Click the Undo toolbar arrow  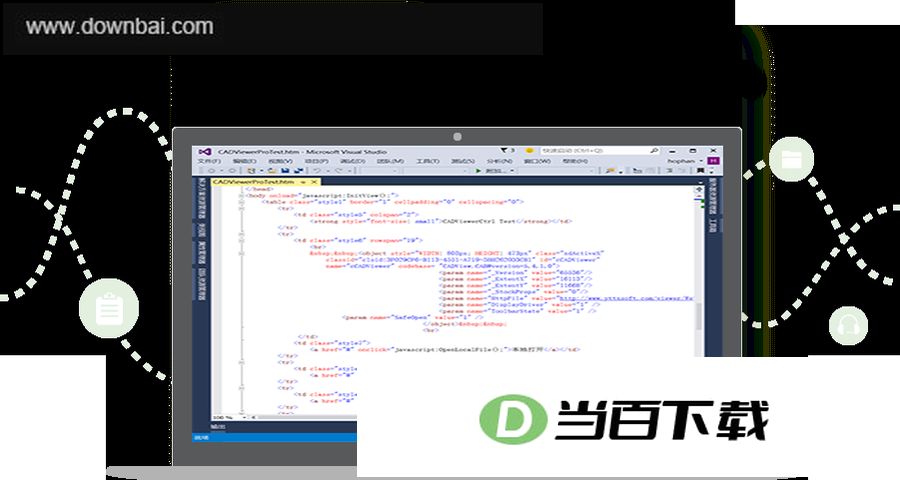317,171
